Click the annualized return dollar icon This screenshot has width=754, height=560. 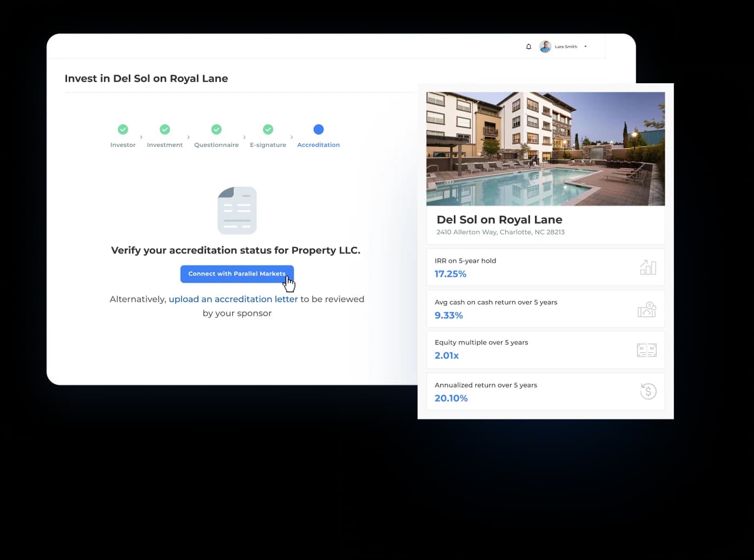point(647,391)
